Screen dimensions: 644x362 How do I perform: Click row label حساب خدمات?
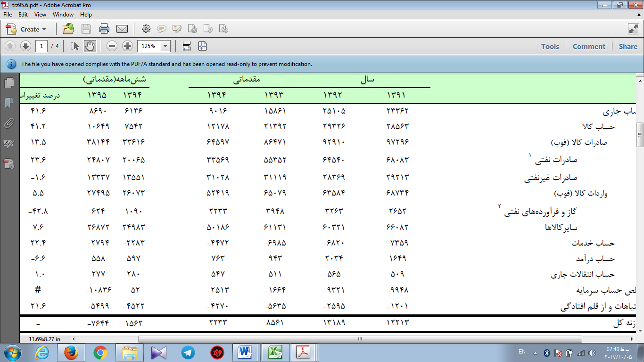[x=593, y=243]
